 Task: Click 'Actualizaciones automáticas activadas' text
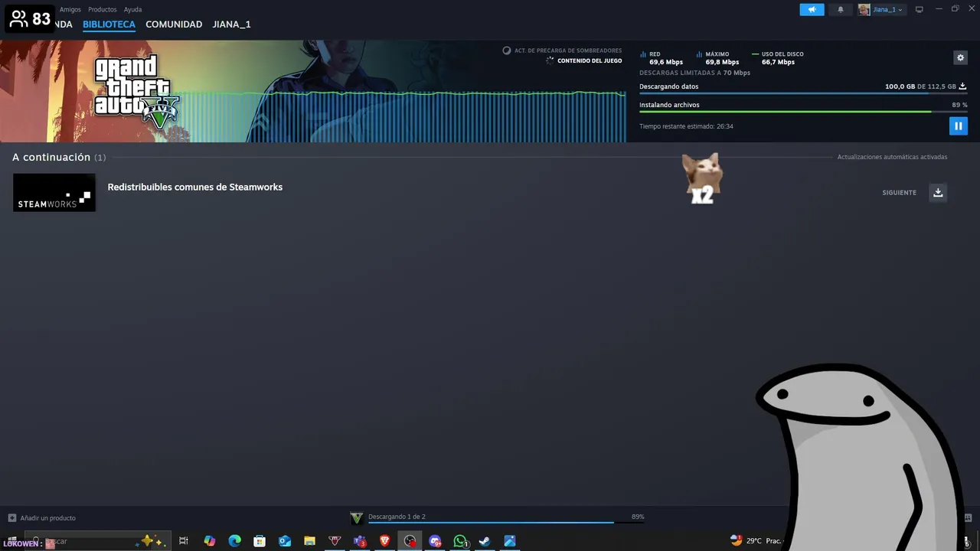pos(892,157)
